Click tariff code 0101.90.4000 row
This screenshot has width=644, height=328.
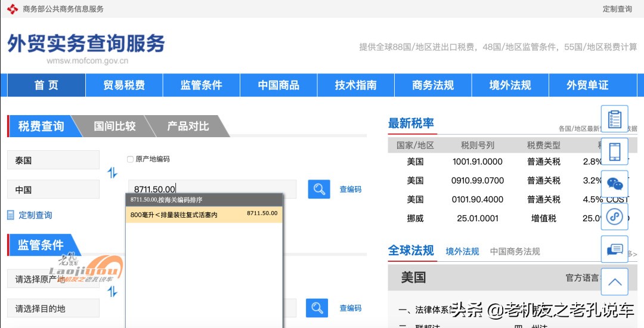coord(477,199)
